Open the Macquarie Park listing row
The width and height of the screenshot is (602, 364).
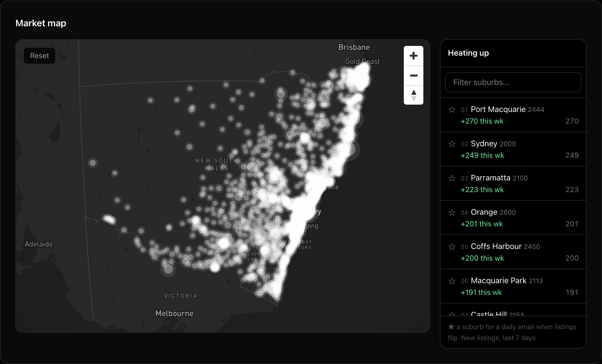[x=513, y=286]
